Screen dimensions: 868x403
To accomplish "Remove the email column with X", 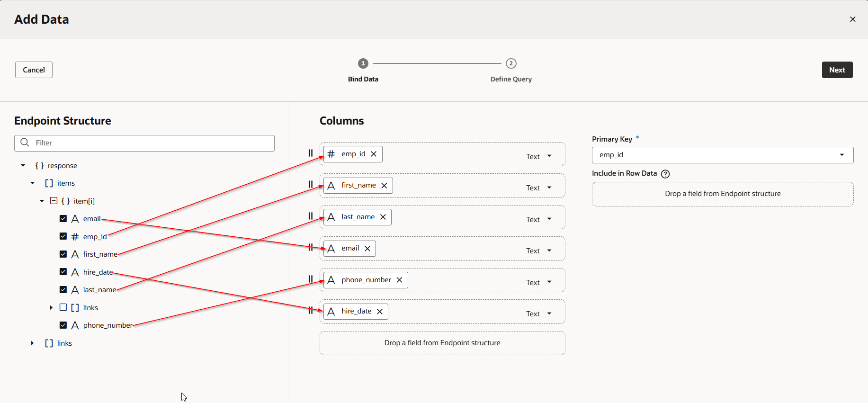I will [367, 249].
